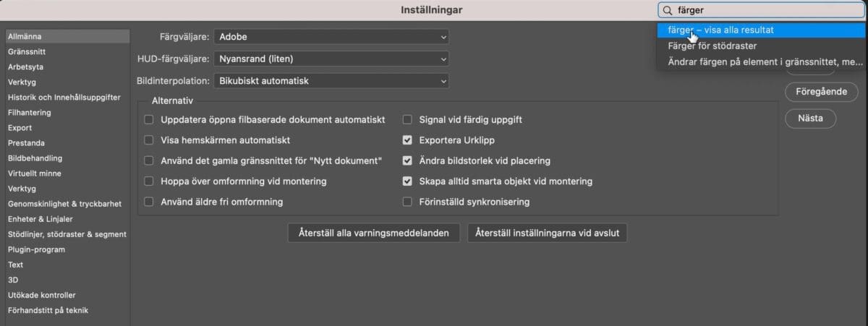Expand the HUD-färgväljare dropdown
This screenshot has height=326, width=868.
click(331, 59)
